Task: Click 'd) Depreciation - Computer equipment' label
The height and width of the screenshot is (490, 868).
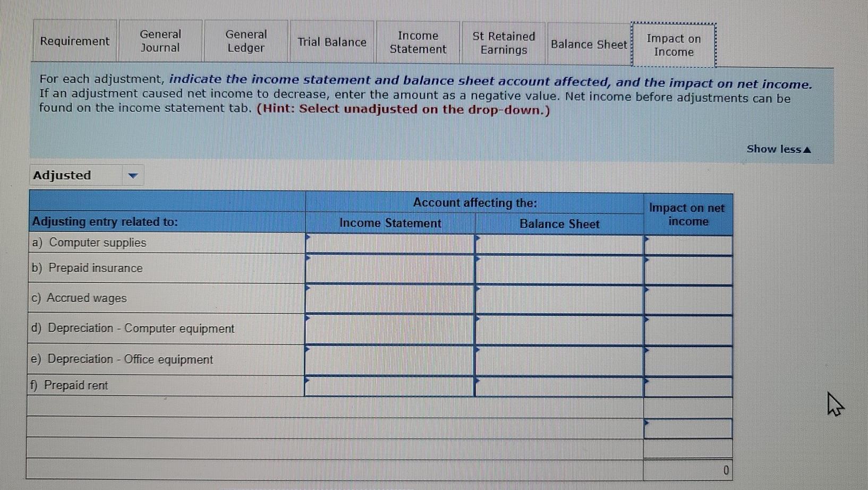Action: [133, 328]
